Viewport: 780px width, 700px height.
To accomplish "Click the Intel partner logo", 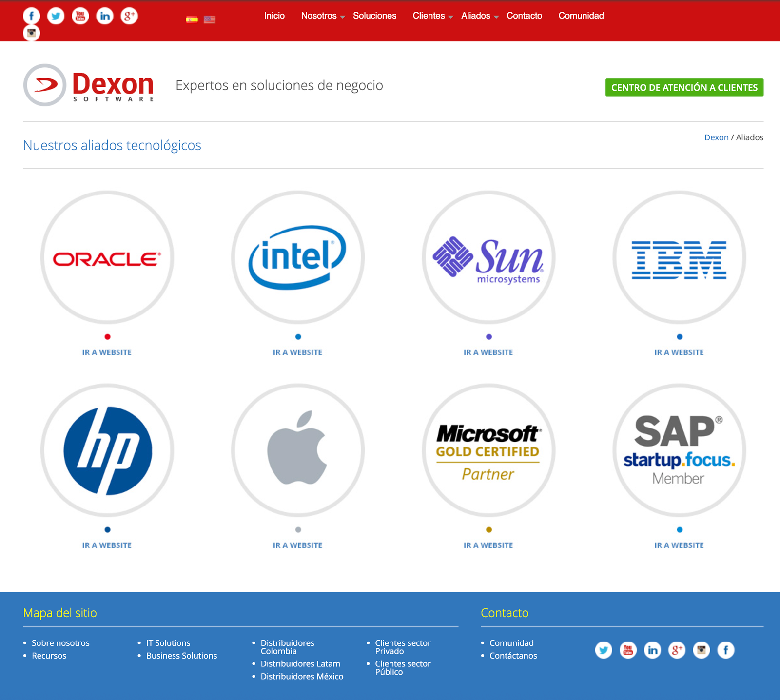I will [x=298, y=257].
